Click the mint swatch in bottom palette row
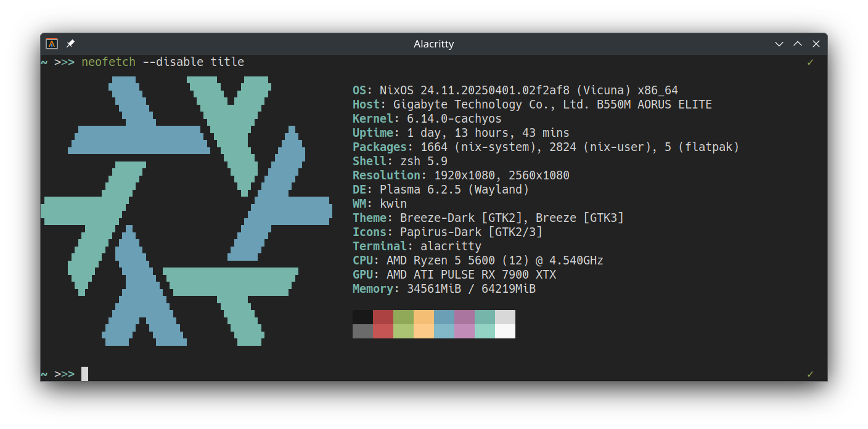The width and height of the screenshot is (868, 429). (485, 331)
